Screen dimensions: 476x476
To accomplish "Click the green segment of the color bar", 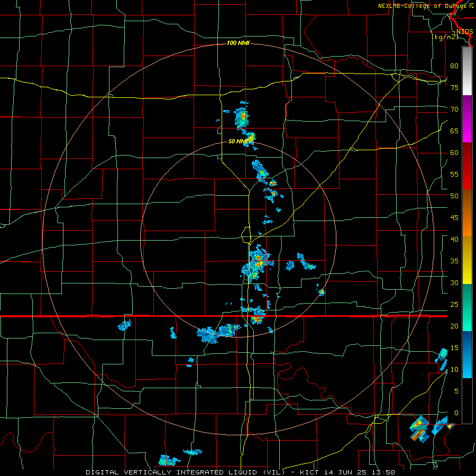I will point(467,307).
